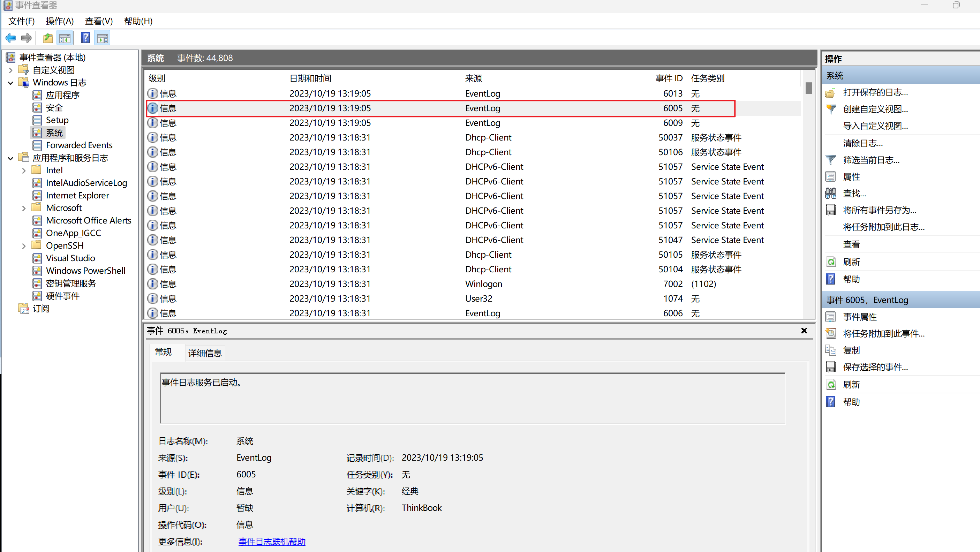Toggle the Show/Hide Action Pane toolbar icon

coord(103,38)
